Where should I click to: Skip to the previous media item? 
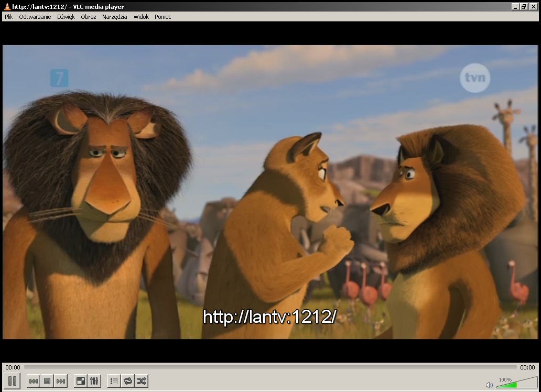(34, 381)
